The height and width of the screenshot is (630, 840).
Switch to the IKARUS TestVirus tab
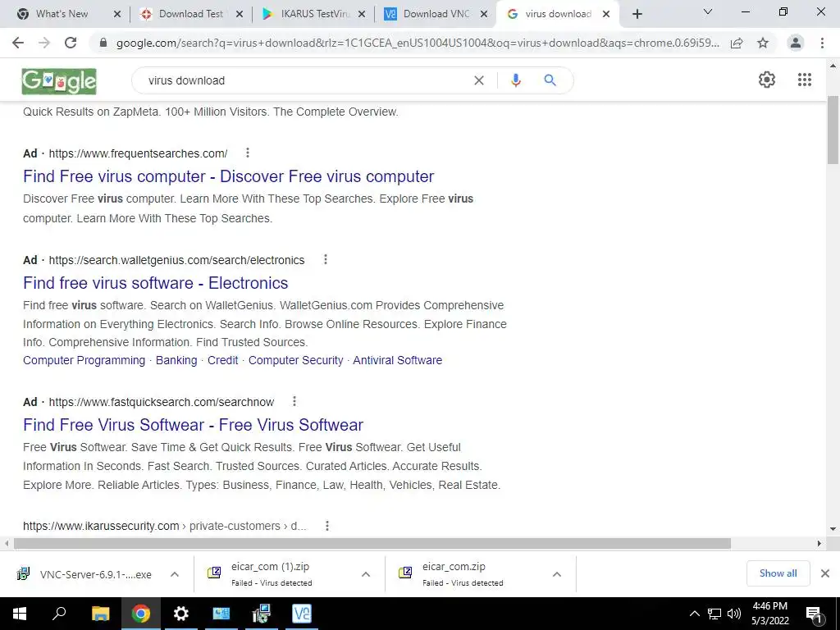tap(315, 14)
